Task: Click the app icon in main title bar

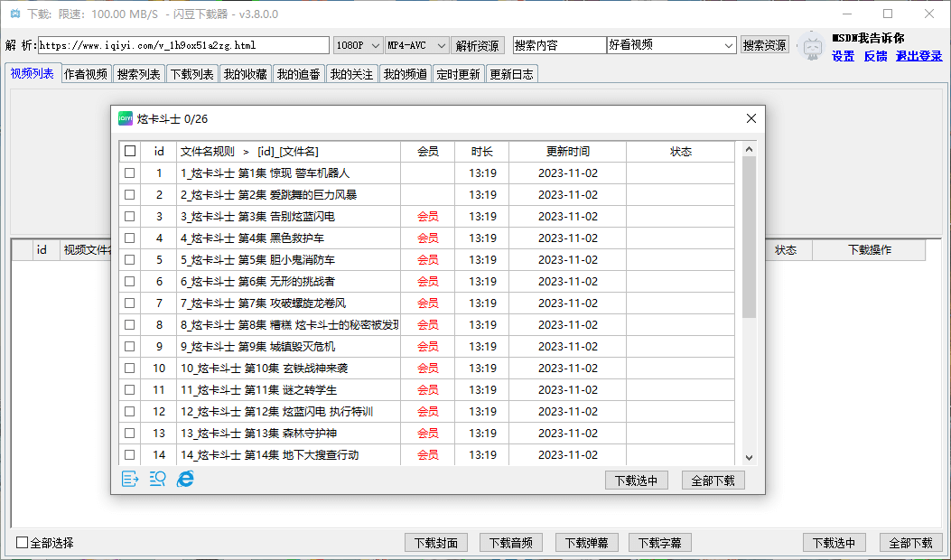Action: pyautogui.click(x=14, y=14)
